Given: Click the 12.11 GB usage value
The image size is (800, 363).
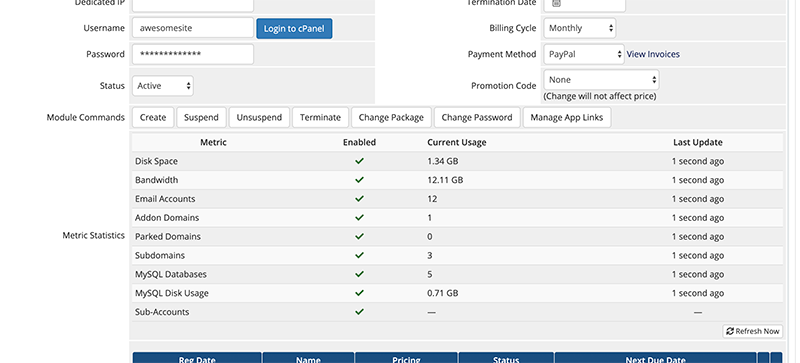Looking at the screenshot, I should [445, 180].
